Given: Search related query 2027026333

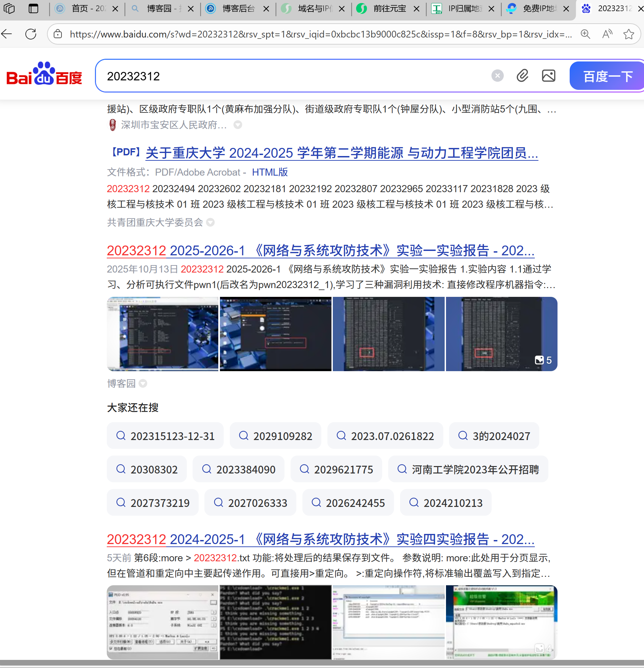Looking at the screenshot, I should click(250, 503).
